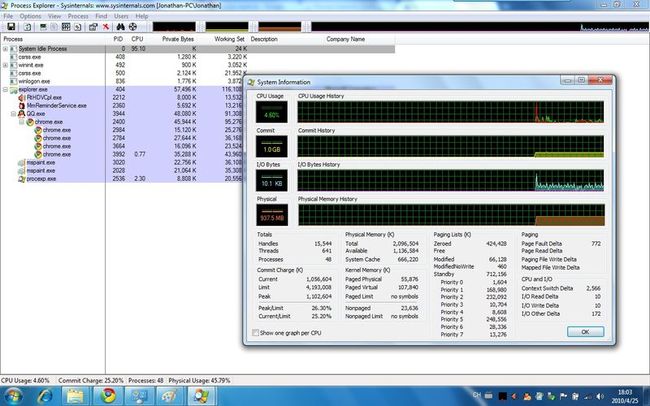
Task: Expand the wininit.exe tree node
Action: click(x=5, y=65)
